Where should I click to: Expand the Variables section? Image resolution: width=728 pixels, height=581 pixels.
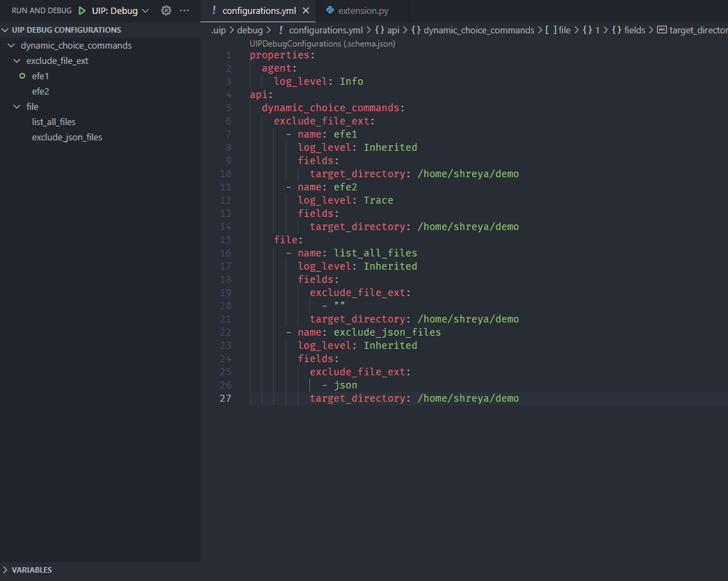[x=6, y=570]
